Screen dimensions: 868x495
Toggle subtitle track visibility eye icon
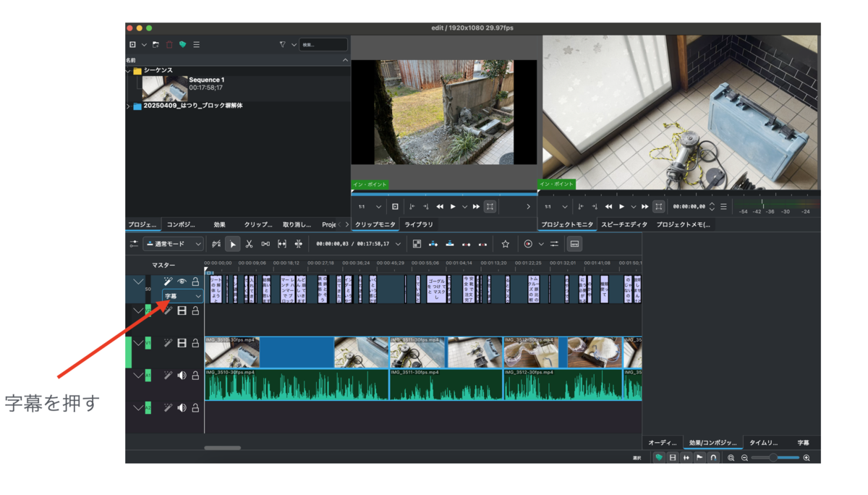[x=182, y=282]
